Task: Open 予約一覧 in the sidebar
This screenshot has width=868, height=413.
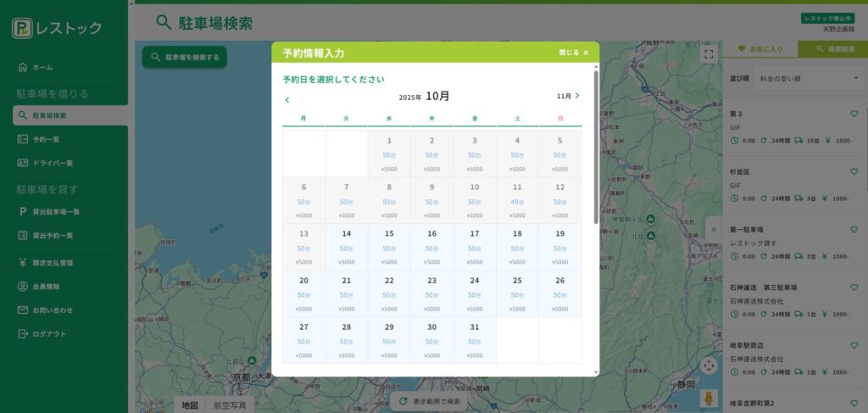Action: click(46, 139)
